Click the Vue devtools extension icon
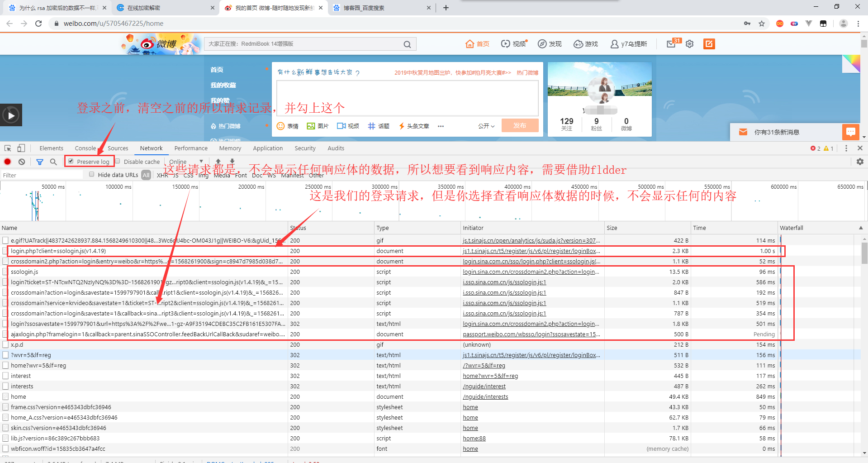Image resolution: width=868 pixels, height=463 pixels. tap(809, 24)
